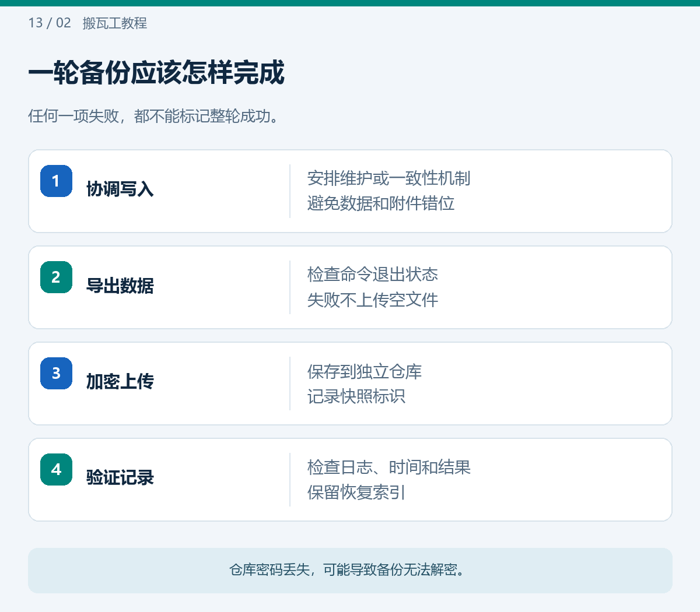Click the text 检查命令退出状态
Screen dimensions: 700x612
click(373, 275)
